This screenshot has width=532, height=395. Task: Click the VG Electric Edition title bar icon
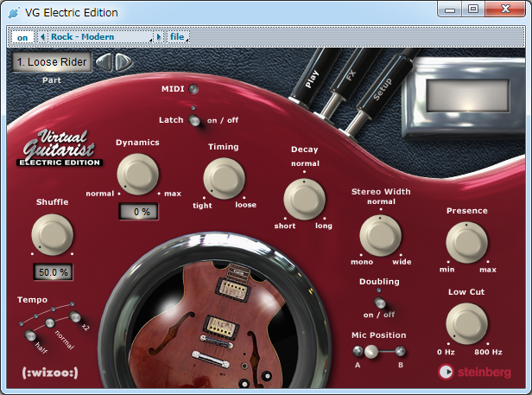pyautogui.click(x=14, y=13)
